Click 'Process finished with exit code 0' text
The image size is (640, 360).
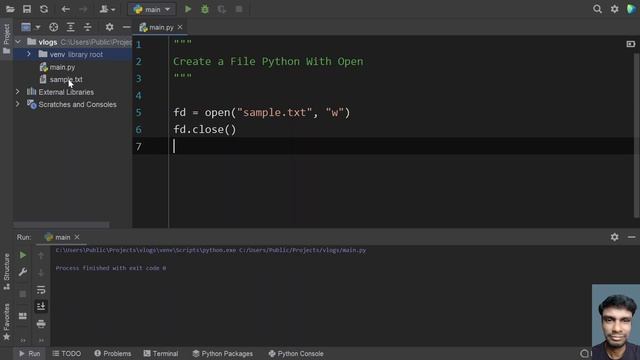point(111,268)
